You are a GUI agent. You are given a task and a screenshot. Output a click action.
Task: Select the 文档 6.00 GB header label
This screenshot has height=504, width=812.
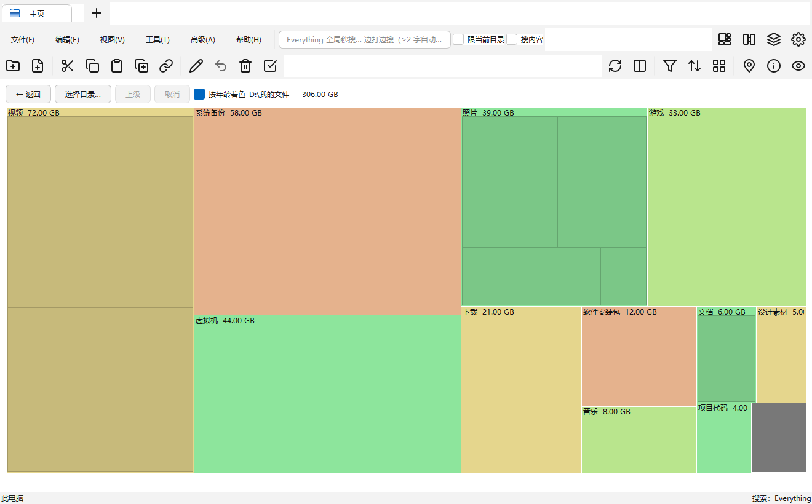722,312
